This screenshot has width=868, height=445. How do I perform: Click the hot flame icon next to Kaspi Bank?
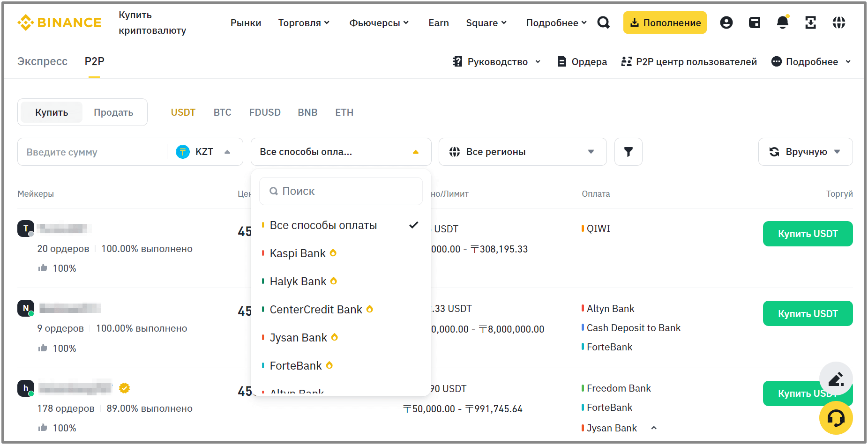pyautogui.click(x=333, y=253)
